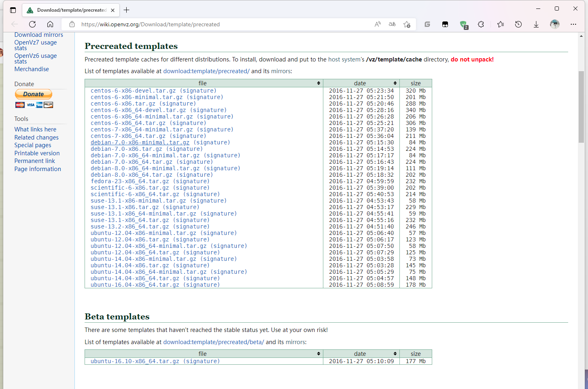This screenshot has height=389, width=588.
Task: Click the user profile avatar
Action: tap(555, 24)
